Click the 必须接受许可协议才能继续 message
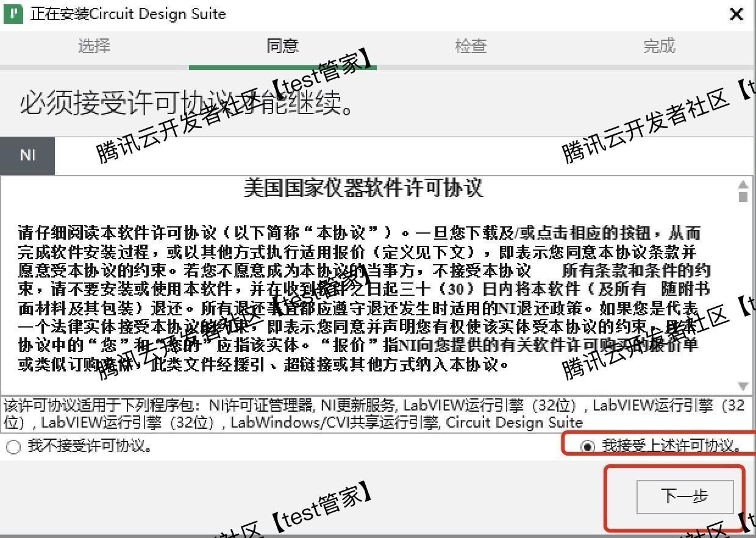This screenshot has height=538, width=756. (187, 102)
